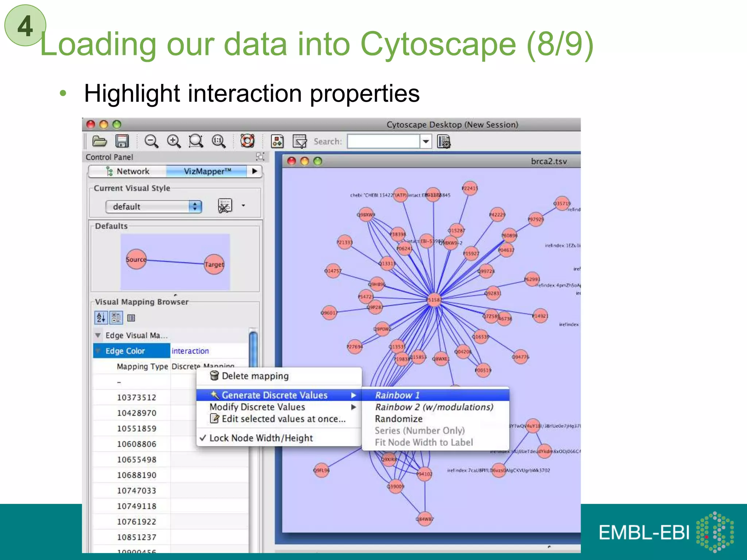Viewport: 747px width, 560px height.
Task: Click the Save session floppy icon
Action: 122,141
